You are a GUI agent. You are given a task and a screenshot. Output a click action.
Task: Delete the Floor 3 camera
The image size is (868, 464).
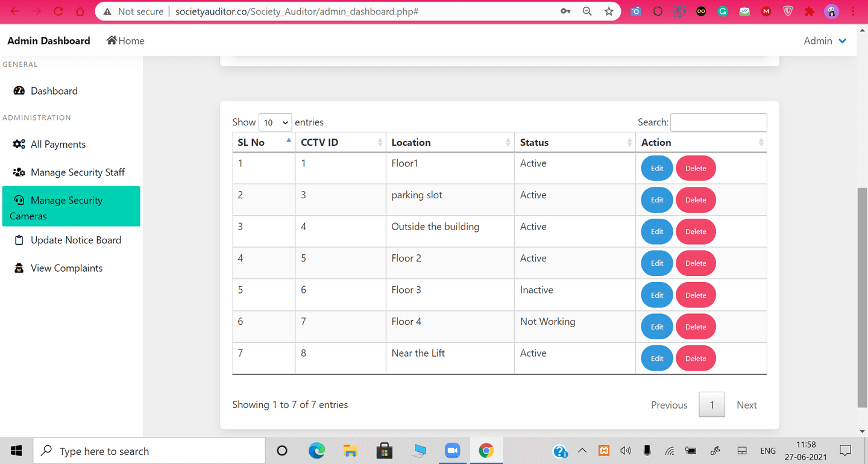(696, 295)
